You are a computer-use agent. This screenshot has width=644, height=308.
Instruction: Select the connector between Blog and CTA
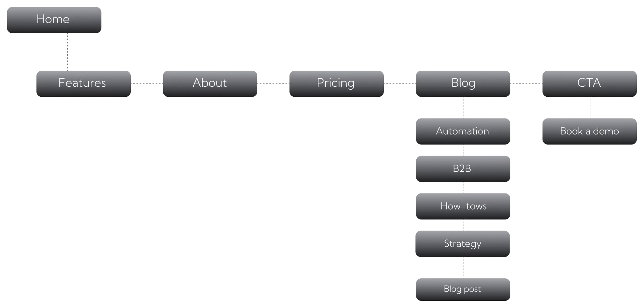pos(526,84)
